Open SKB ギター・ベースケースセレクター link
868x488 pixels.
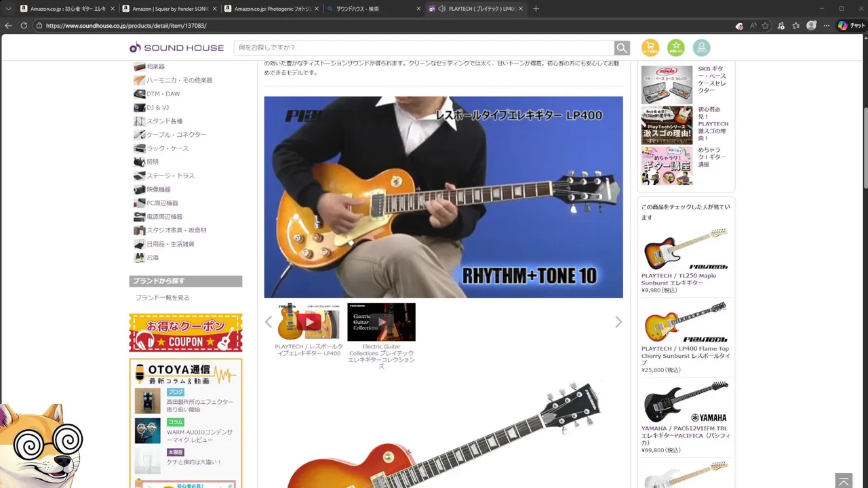point(712,79)
